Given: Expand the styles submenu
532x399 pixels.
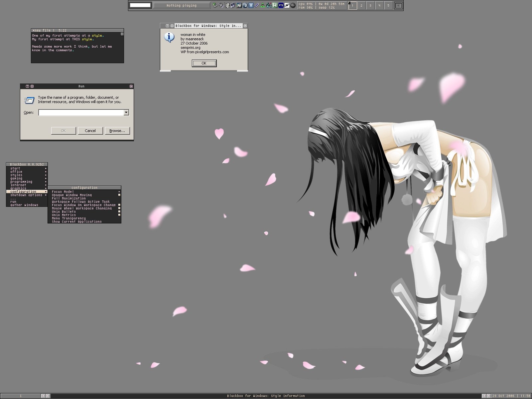Looking at the screenshot, I should pos(27,175).
